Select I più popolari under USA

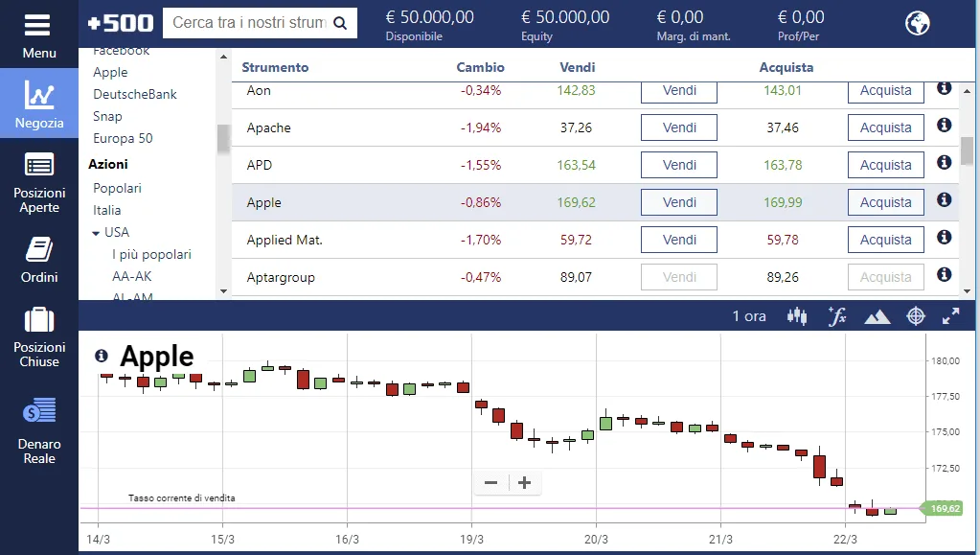[x=152, y=255]
